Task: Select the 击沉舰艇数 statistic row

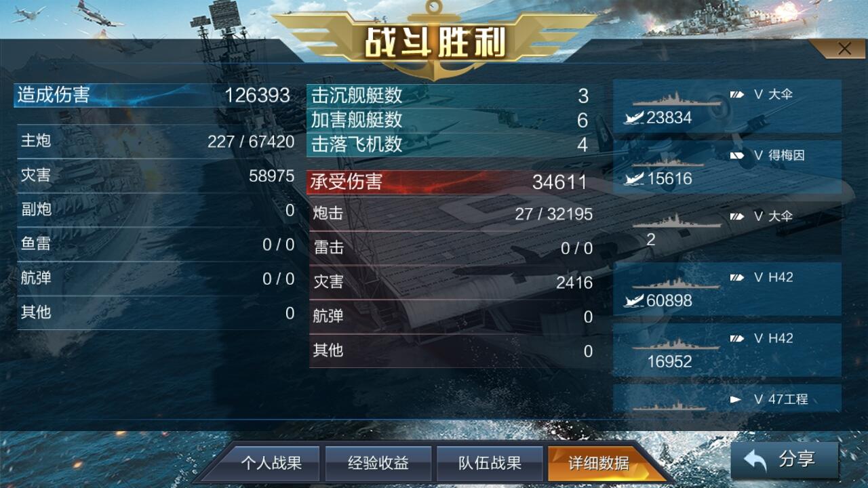Action: [449, 96]
